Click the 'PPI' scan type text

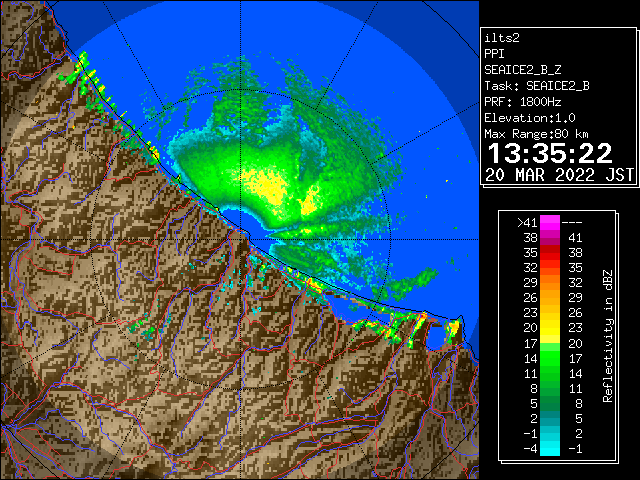pos(494,54)
